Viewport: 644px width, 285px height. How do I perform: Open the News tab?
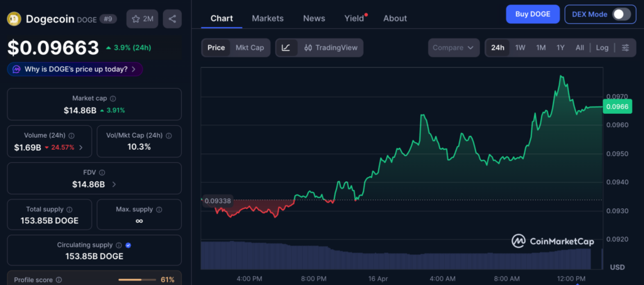(x=314, y=18)
